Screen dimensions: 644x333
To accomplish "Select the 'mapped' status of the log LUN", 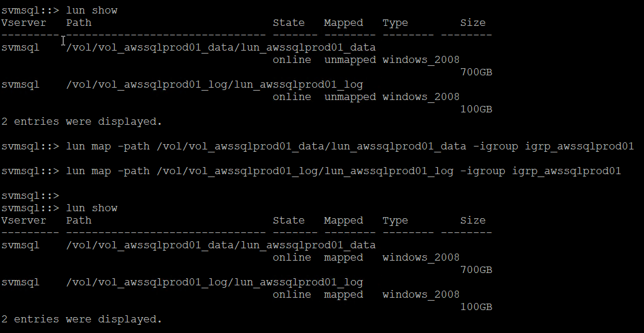I will [343, 295].
